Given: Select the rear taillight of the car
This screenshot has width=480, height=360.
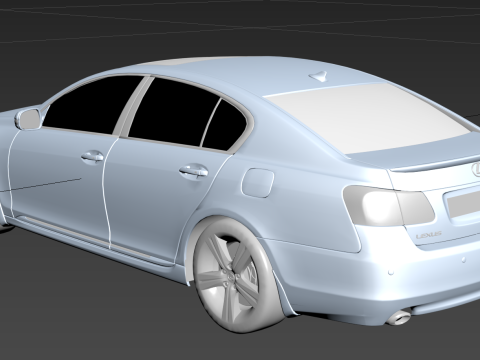Looking at the screenshot, I should pos(389,205).
